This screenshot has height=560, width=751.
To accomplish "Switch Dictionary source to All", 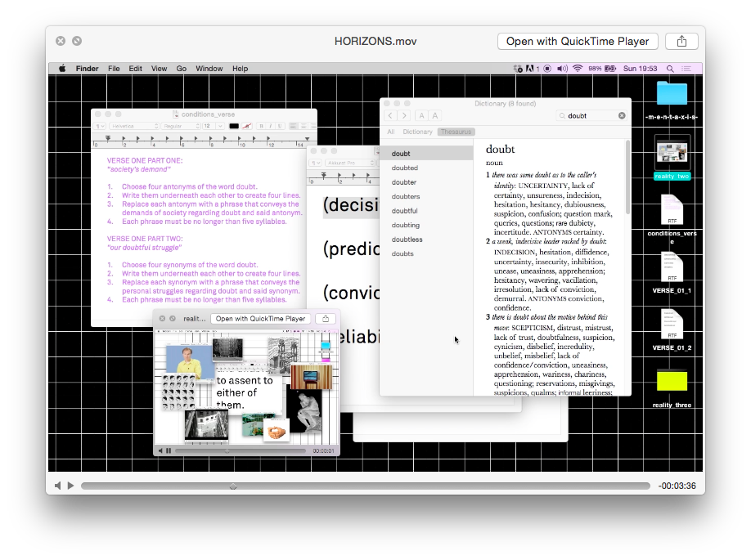I will [x=390, y=132].
